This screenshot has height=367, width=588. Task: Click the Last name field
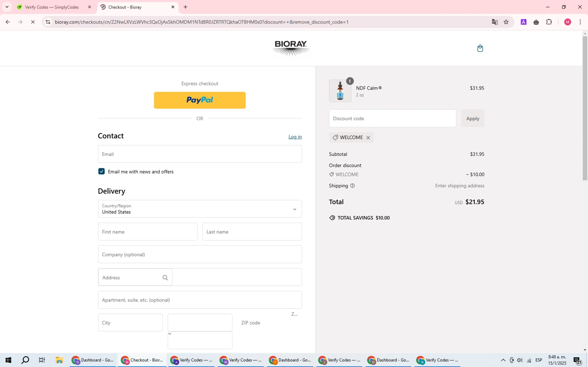[x=252, y=232]
